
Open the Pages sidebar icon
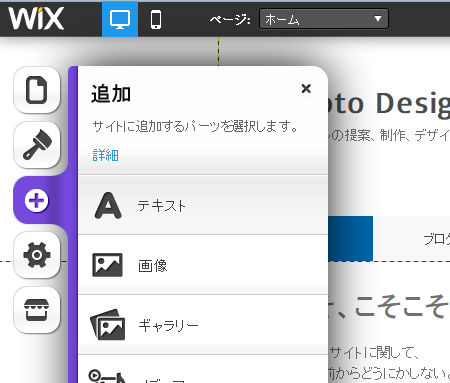pos(37,90)
